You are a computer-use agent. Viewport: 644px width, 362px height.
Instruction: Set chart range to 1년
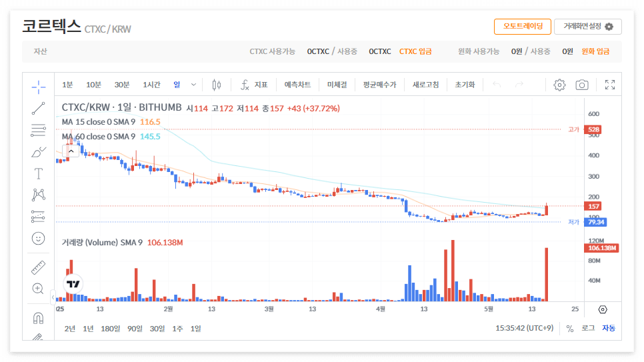click(x=88, y=329)
